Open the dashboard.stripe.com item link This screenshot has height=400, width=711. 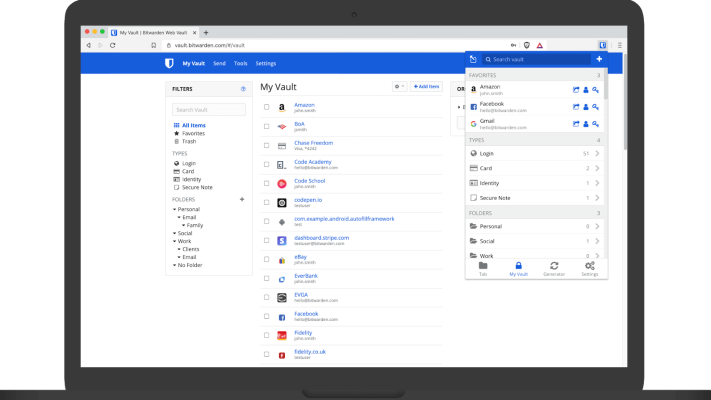tap(321, 238)
